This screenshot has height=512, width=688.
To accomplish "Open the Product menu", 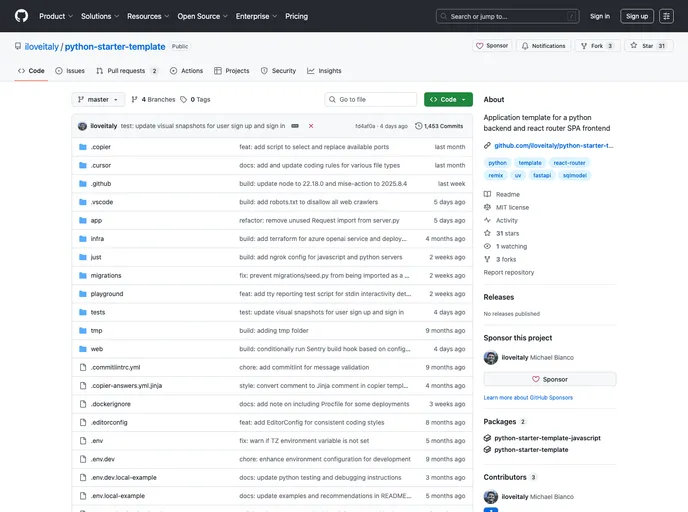I will pos(56,16).
